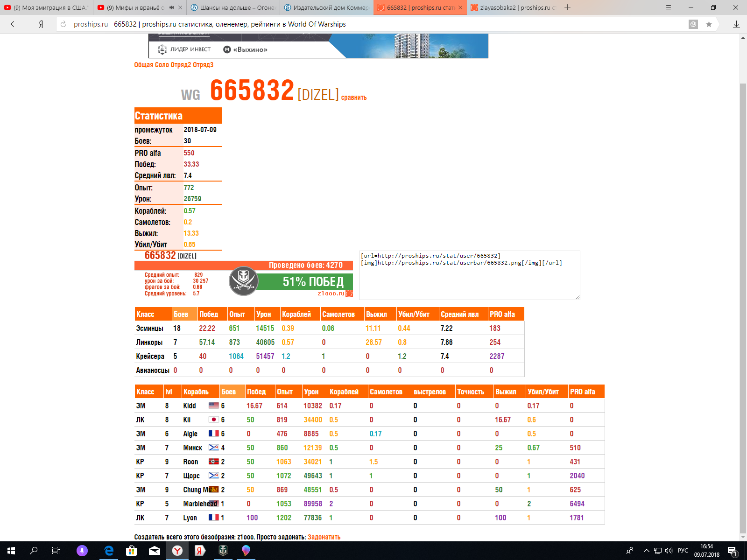
Task: Click the browser back arrow
Action: [x=14, y=24]
